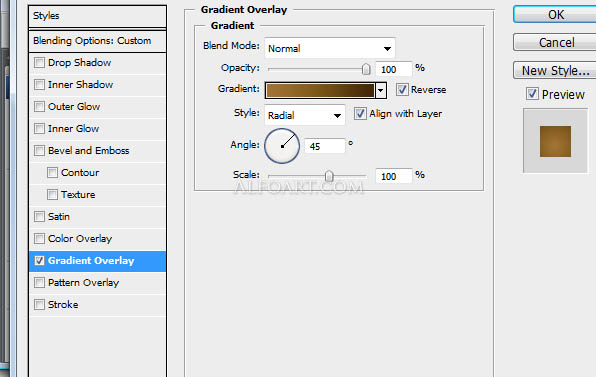The width and height of the screenshot is (596, 377).
Task: Open Texture settings label
Action: pyautogui.click(x=78, y=195)
